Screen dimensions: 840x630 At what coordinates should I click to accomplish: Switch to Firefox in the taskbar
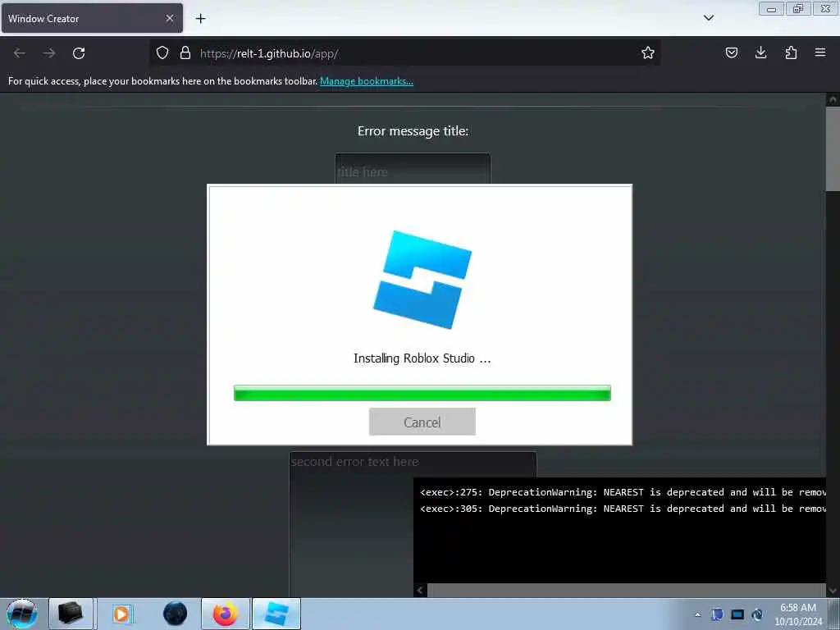pos(226,614)
